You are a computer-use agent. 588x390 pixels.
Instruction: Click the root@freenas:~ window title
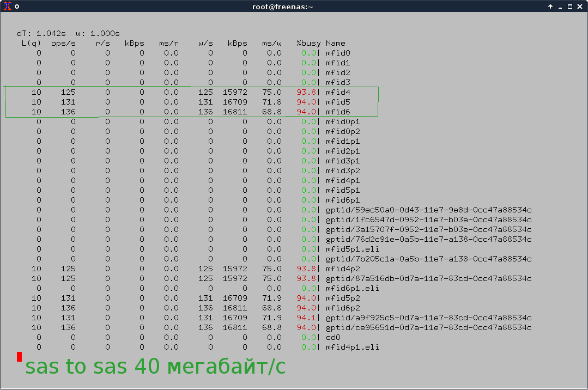point(282,7)
